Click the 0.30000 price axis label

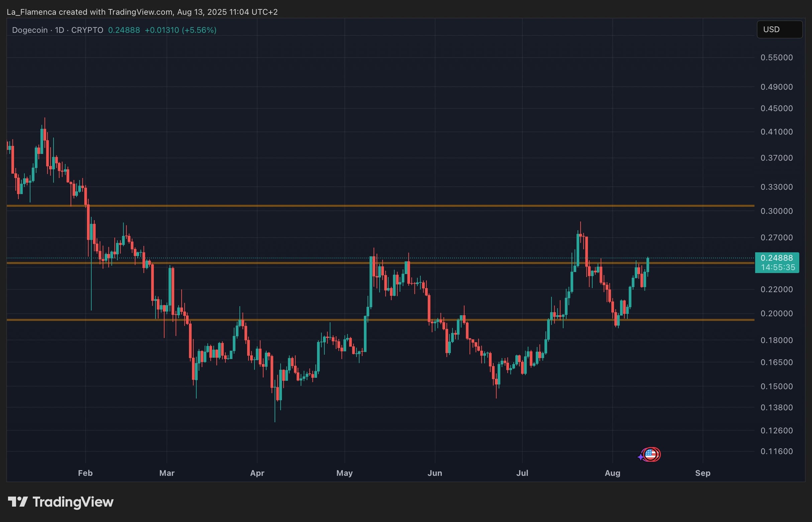point(777,211)
